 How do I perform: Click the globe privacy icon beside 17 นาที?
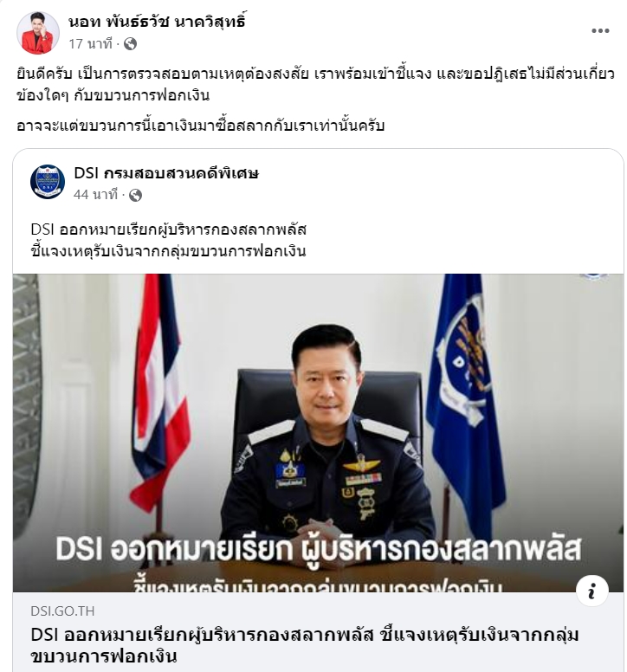click(x=130, y=43)
